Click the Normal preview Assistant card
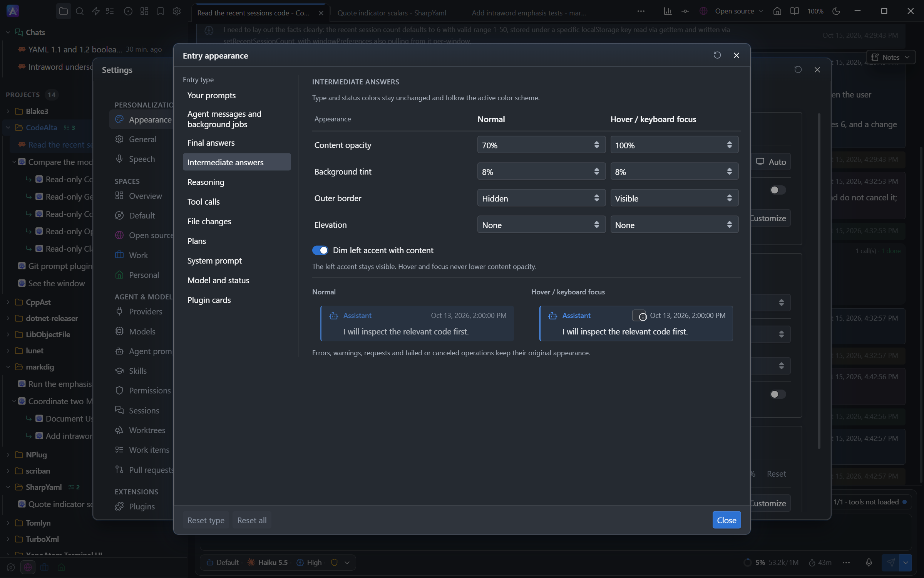Viewport: 924px width, 578px height. 417,323
